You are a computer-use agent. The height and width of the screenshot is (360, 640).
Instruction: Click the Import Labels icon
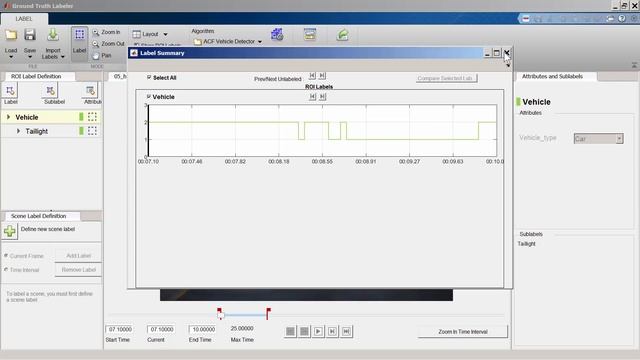[x=53, y=35]
